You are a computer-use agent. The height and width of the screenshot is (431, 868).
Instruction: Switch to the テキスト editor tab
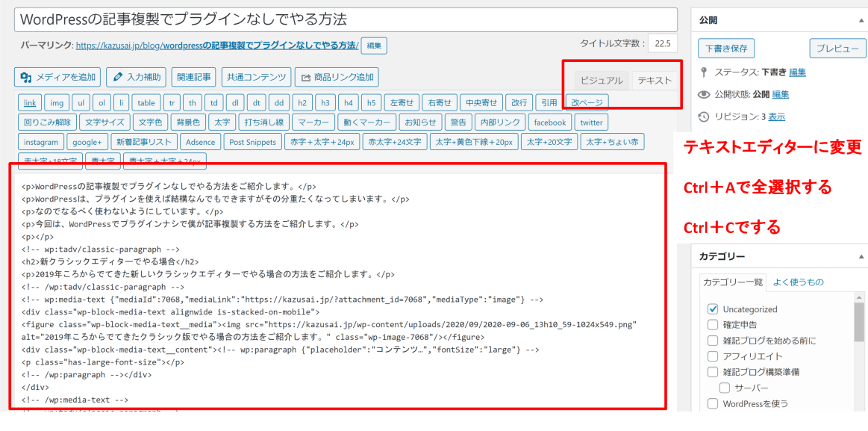point(655,81)
